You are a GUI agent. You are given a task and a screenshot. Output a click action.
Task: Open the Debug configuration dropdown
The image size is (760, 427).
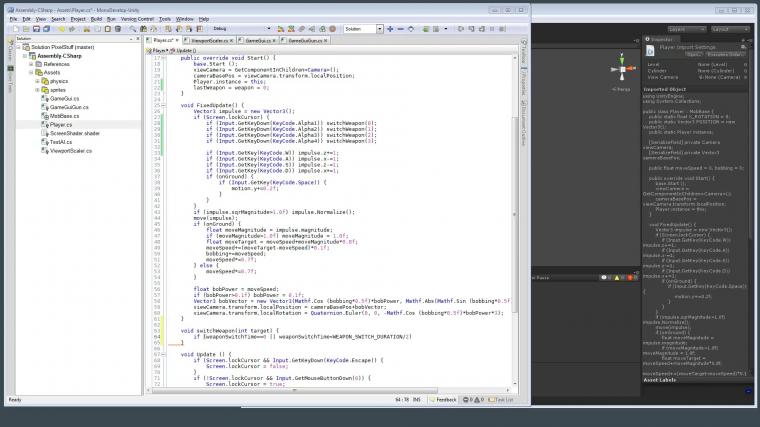point(242,29)
